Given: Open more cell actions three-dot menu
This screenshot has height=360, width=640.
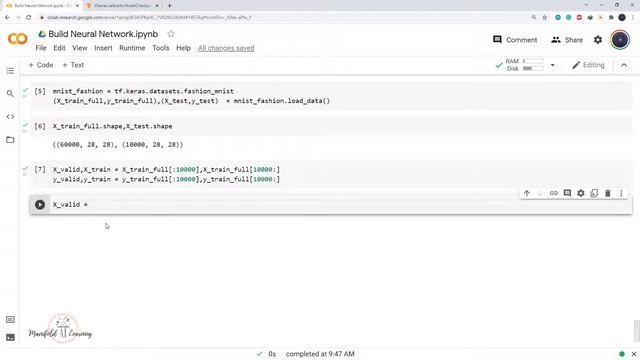Looking at the screenshot, I should [621, 193].
